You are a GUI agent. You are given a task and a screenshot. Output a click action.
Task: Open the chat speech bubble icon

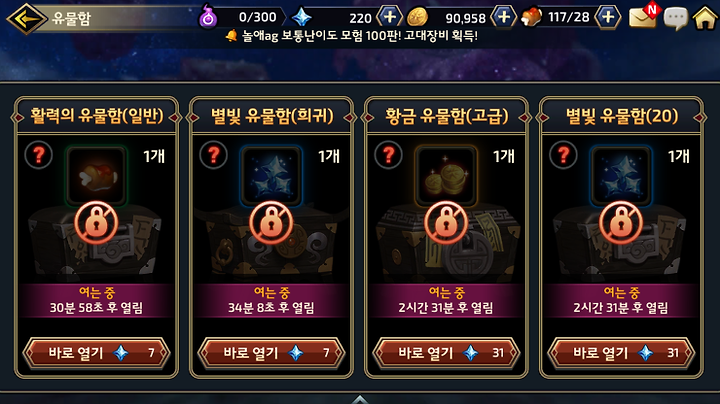pyautogui.click(x=675, y=18)
